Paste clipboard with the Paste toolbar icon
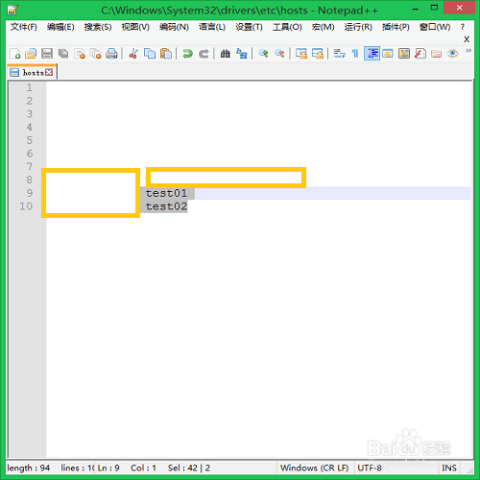This screenshot has width=480, height=480. click(166, 54)
